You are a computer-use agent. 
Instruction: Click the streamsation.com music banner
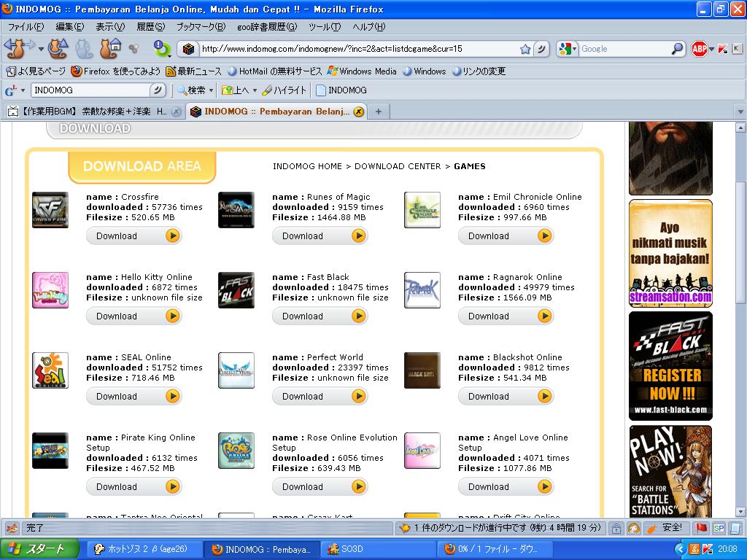[x=671, y=253]
